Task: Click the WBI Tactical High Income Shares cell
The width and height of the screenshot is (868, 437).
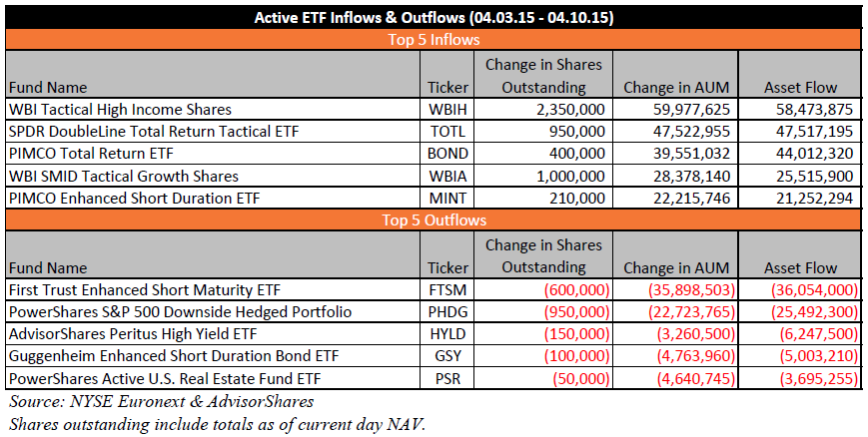Action: tap(120, 109)
